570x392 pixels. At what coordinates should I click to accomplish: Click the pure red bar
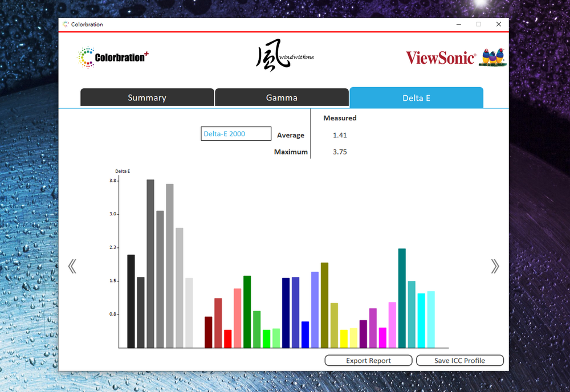pos(227,338)
